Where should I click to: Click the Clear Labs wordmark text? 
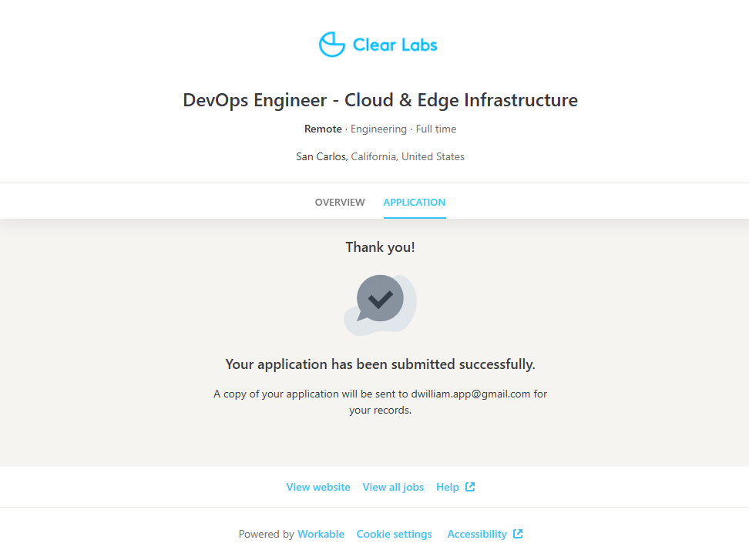[x=395, y=45]
